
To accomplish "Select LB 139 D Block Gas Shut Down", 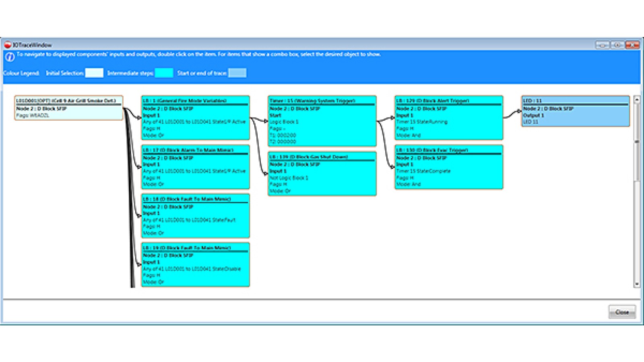I will [x=322, y=174].
